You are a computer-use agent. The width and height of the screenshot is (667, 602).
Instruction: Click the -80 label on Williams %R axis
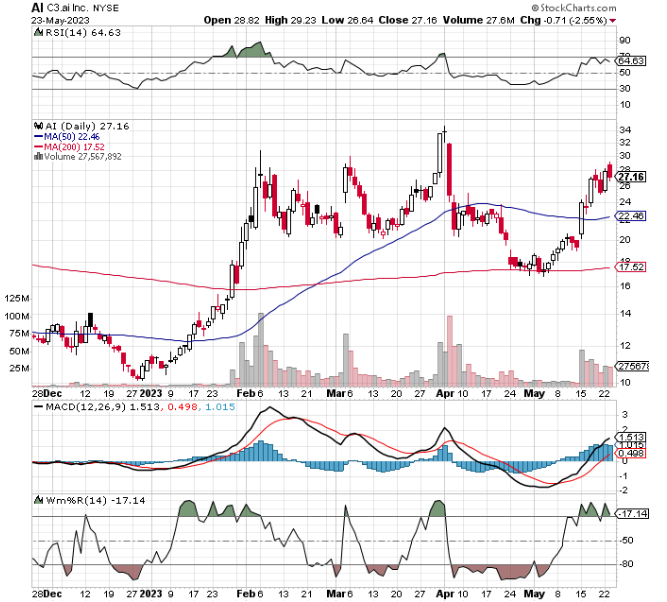coord(626,564)
